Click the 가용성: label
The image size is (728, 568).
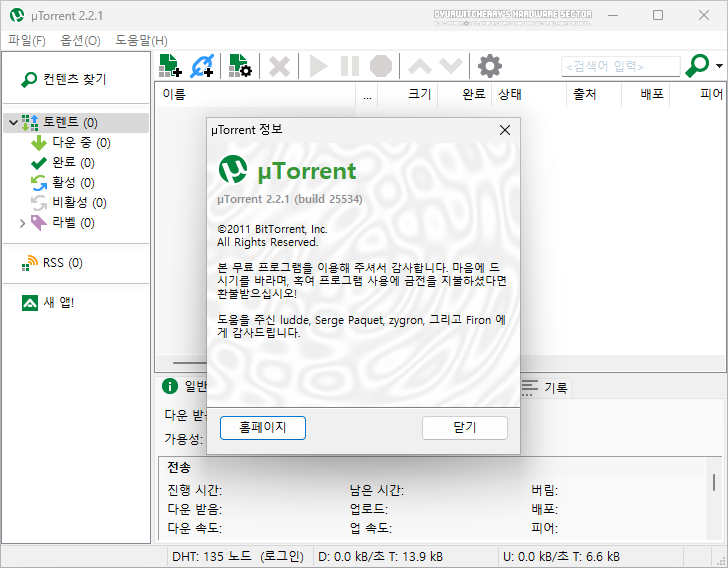tap(184, 438)
